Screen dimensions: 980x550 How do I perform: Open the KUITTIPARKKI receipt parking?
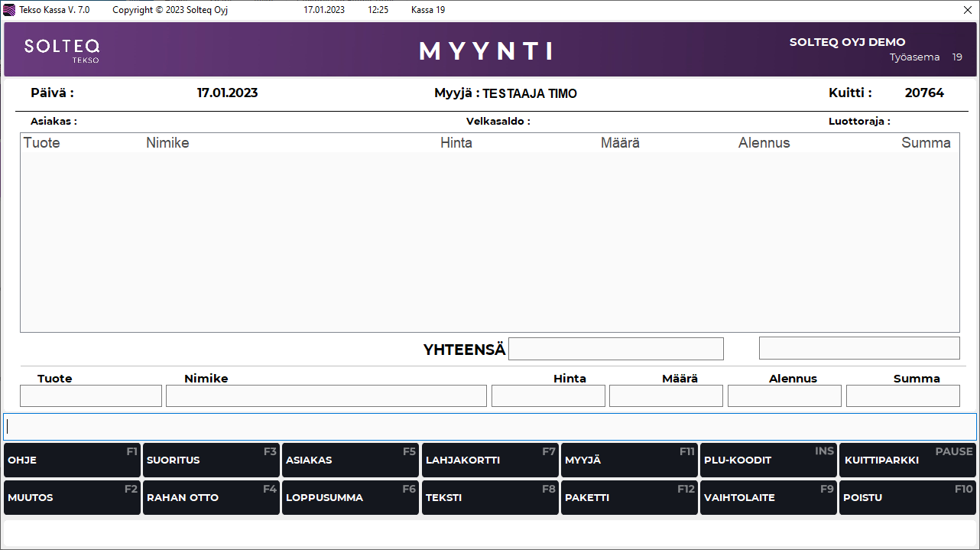[x=907, y=460]
